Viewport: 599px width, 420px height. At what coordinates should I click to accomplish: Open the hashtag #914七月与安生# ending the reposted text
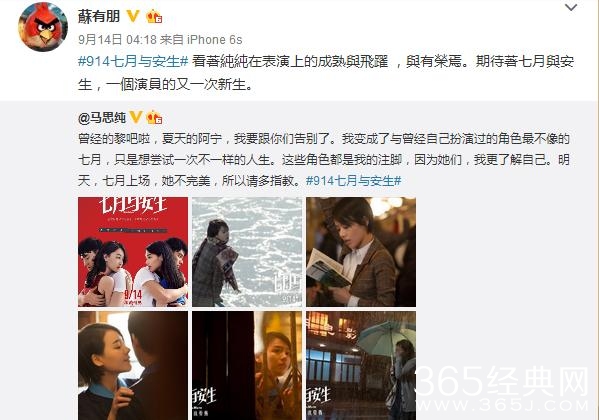(353, 180)
